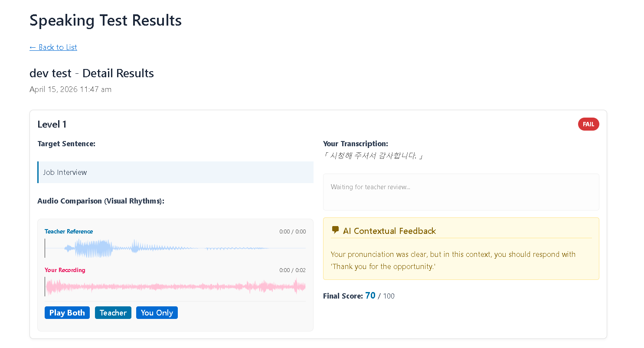Click the red FAIL status badge
Viewport: 644px width, 348px height.
pyautogui.click(x=588, y=125)
